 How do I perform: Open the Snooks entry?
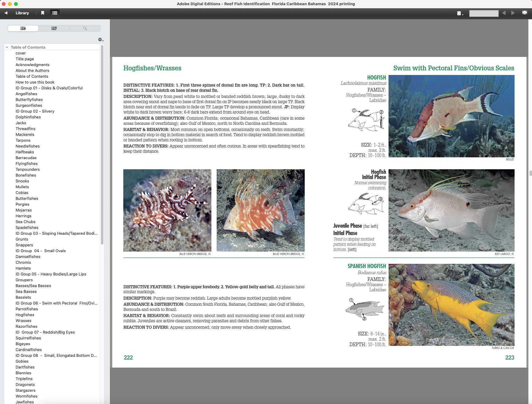[x=22, y=181]
